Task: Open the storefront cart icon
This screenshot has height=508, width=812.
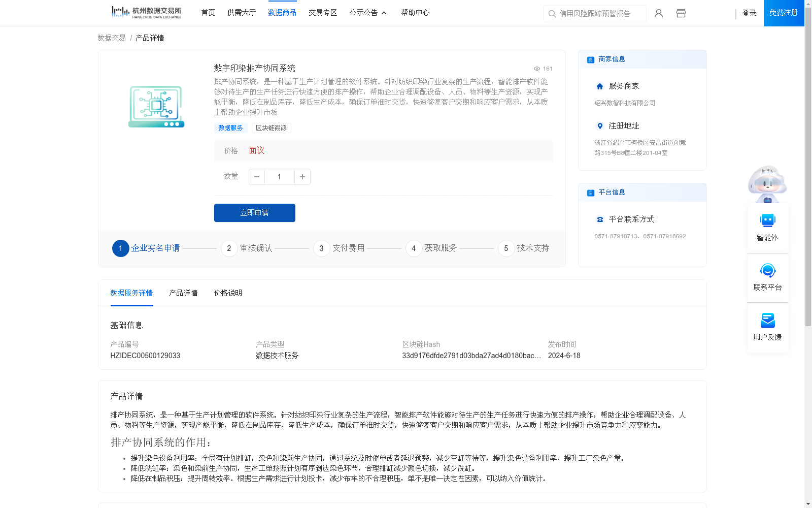Action: 681,13
